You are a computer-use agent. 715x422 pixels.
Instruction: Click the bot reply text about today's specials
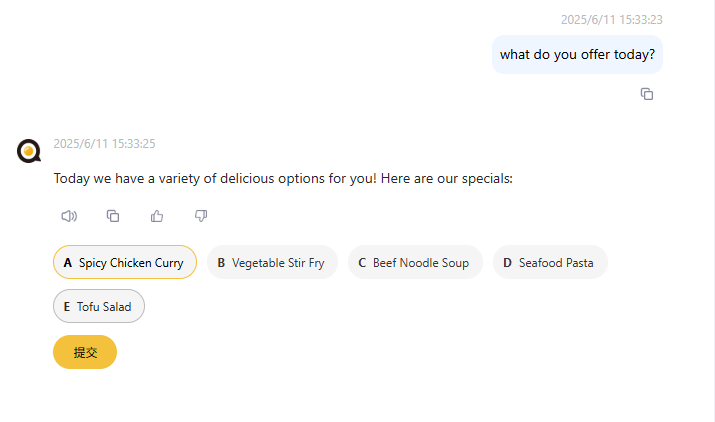[x=283, y=178]
